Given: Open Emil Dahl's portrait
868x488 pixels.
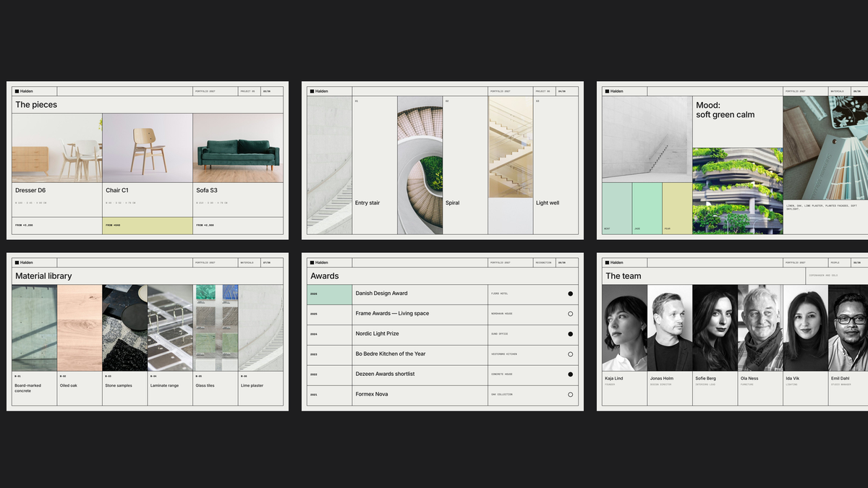Looking at the screenshot, I should coord(848,328).
